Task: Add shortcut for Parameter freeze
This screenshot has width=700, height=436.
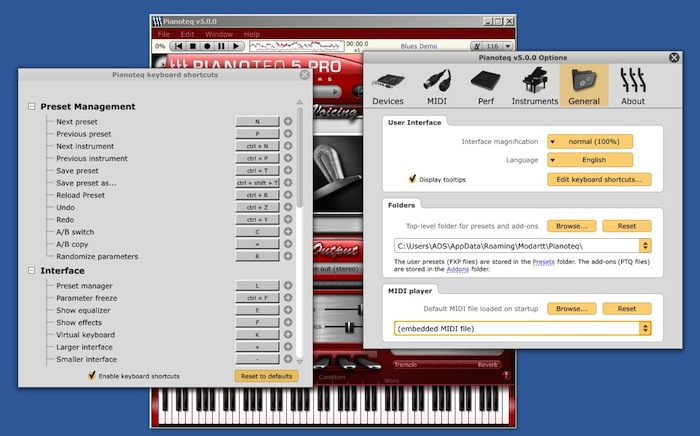Action: coord(288,298)
